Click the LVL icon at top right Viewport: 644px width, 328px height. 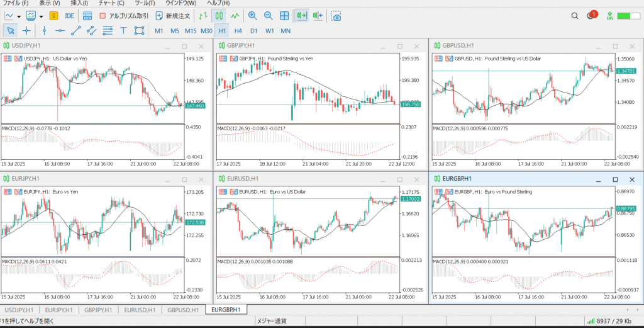pos(609,16)
